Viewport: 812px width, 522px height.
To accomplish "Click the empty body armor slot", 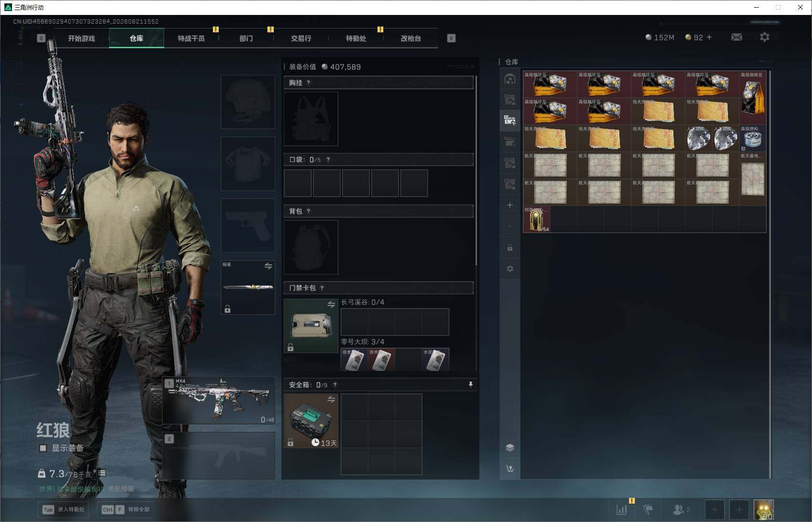I will 248,164.
